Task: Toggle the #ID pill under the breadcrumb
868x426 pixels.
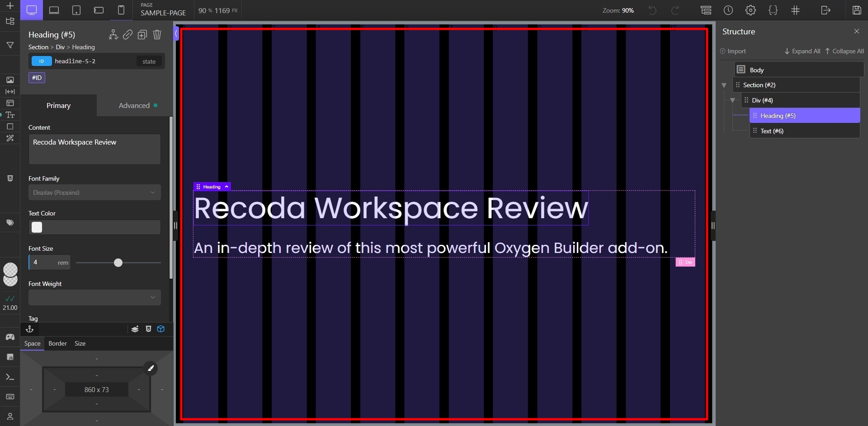Action: point(37,77)
